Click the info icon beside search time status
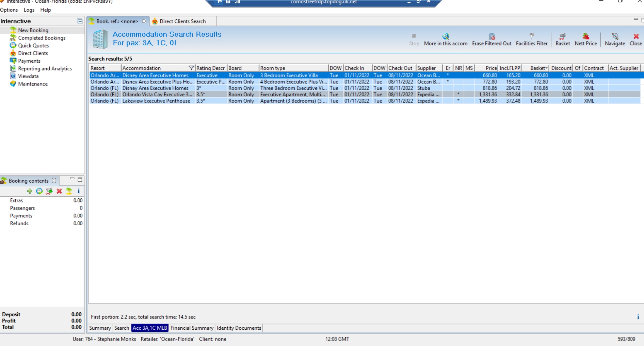Viewport: 644px width, 346px height. (638, 317)
